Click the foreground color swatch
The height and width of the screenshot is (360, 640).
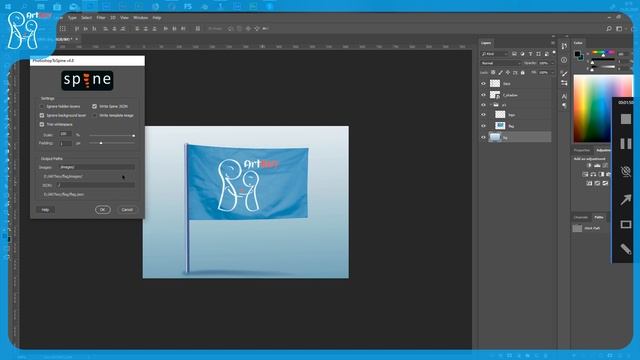tap(577, 54)
